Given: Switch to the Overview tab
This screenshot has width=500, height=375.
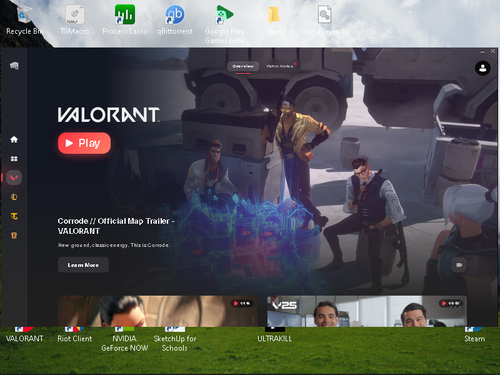Looking at the screenshot, I should 243,66.
